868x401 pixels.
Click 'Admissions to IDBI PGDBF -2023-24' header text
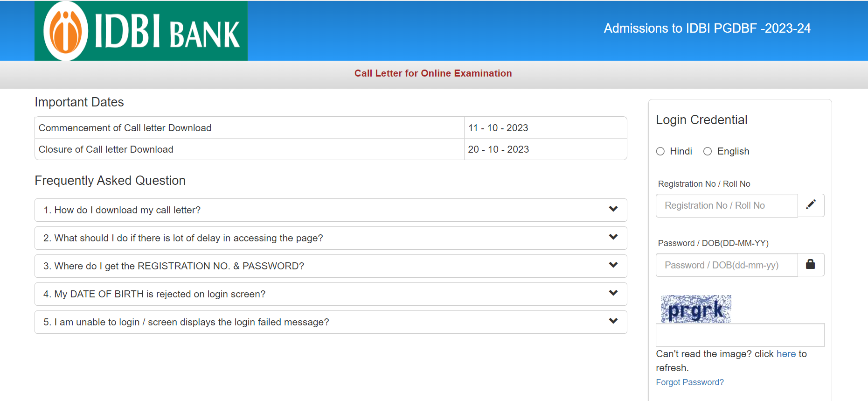707,28
